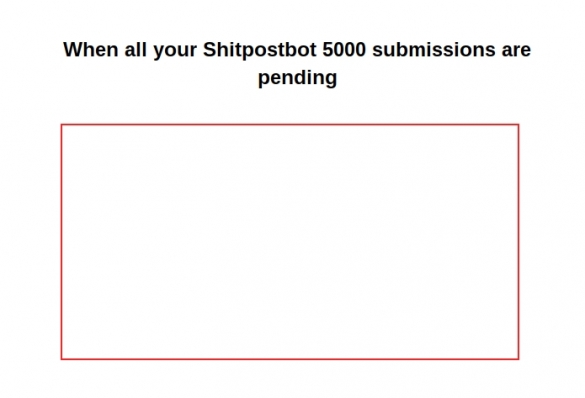This screenshot has width=585, height=398.
Task: Click the bottom red border line
Action: (x=290, y=359)
